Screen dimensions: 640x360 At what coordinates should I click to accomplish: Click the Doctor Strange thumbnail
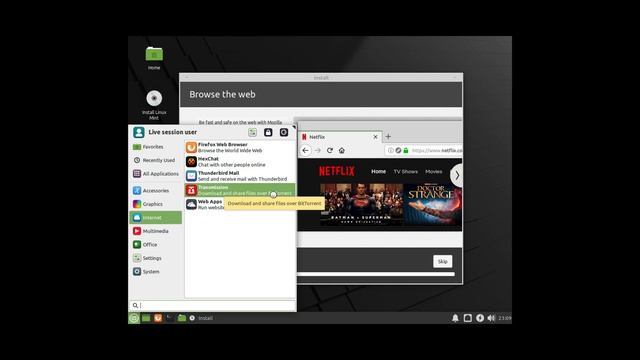pos(433,204)
